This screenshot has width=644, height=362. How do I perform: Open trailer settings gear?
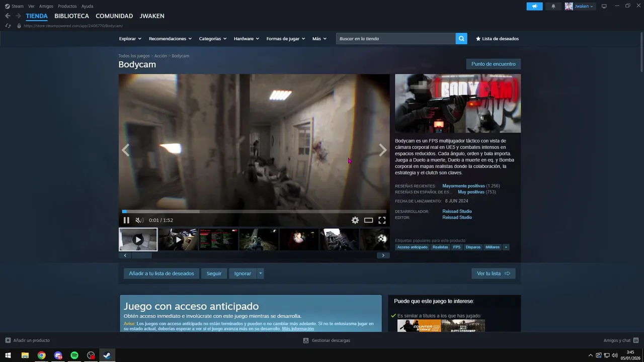tap(355, 220)
